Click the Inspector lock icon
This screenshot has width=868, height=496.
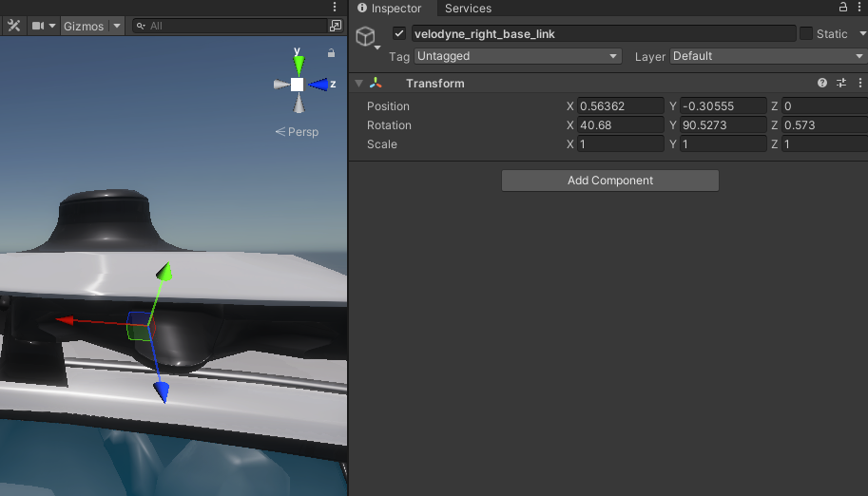842,8
